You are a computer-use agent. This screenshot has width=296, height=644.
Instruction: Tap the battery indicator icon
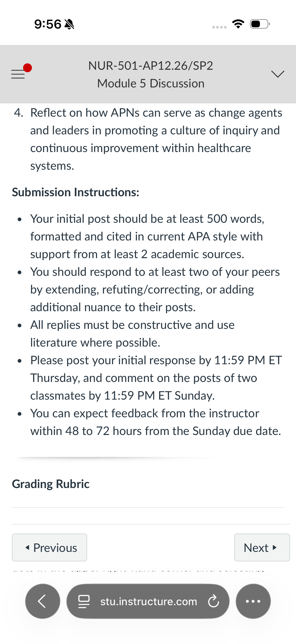coord(260,24)
